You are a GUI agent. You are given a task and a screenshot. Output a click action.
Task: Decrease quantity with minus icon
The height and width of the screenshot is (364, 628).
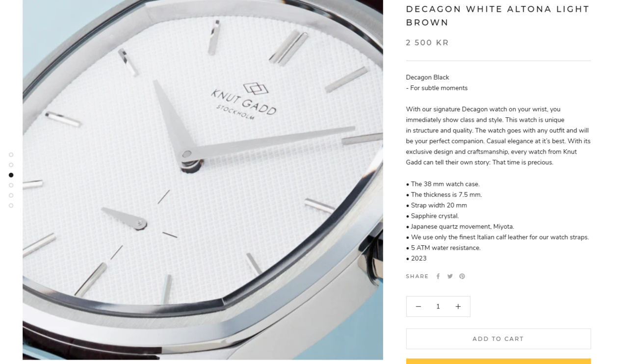(x=418, y=307)
